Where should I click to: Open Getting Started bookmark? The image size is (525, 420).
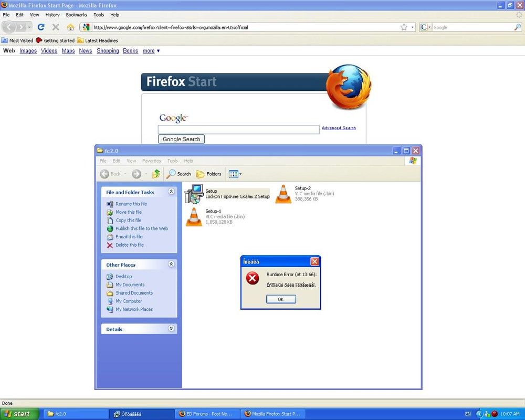coord(55,40)
